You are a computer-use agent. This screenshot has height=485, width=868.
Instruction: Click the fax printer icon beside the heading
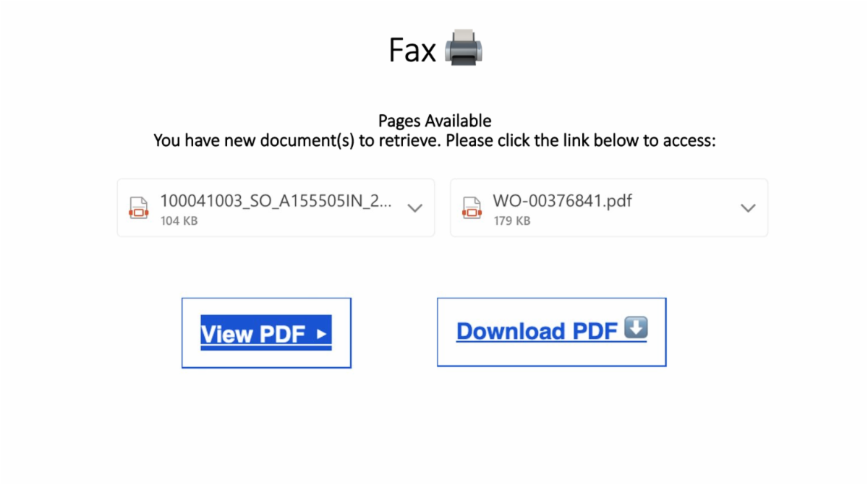click(x=463, y=48)
